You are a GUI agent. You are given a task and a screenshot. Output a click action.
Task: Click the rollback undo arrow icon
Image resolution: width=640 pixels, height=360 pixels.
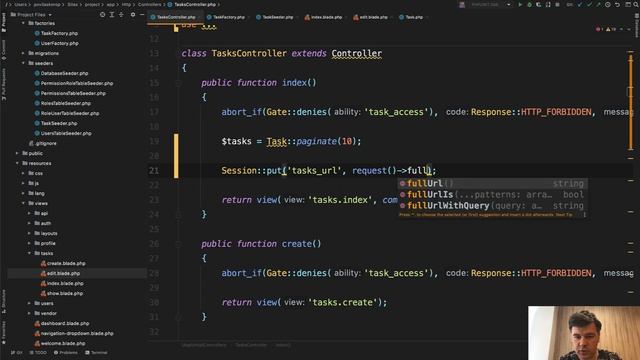tap(617, 4)
